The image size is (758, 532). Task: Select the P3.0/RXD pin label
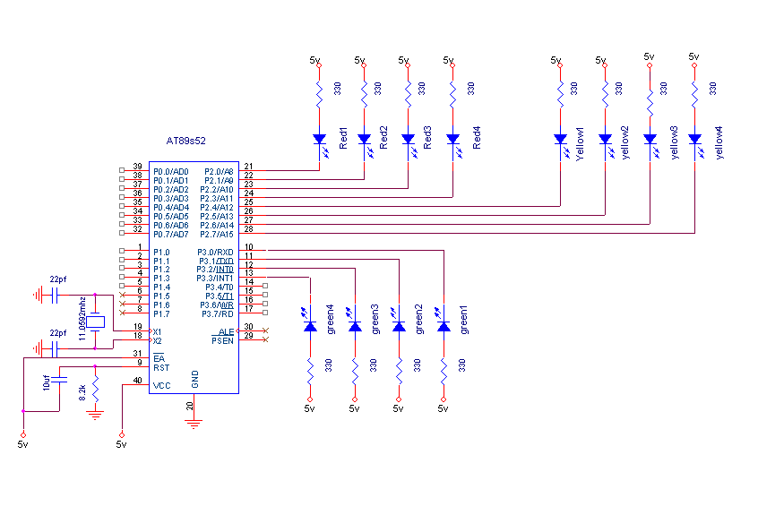[216, 253]
